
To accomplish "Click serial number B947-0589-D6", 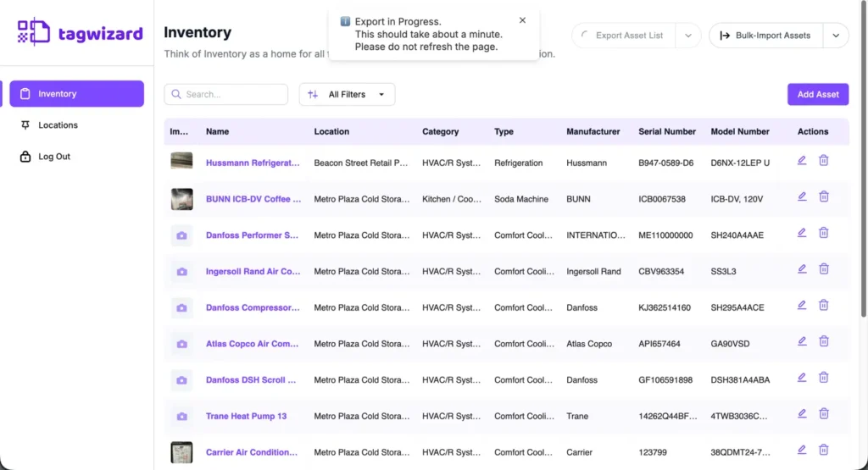I will click(666, 163).
